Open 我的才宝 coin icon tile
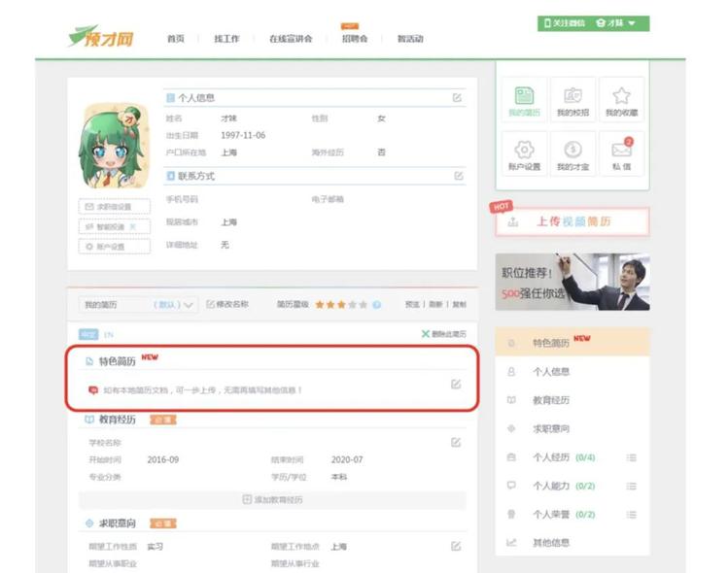 tap(572, 154)
